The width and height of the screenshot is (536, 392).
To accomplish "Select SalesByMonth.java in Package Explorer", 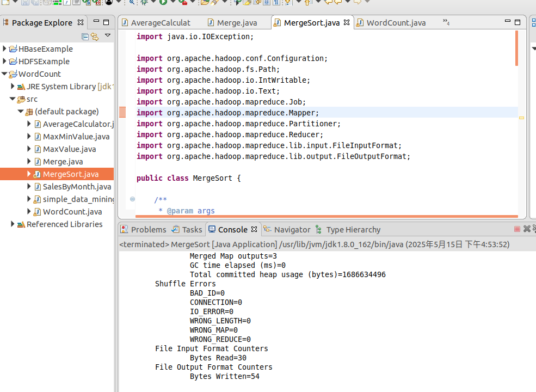I will click(x=76, y=187).
